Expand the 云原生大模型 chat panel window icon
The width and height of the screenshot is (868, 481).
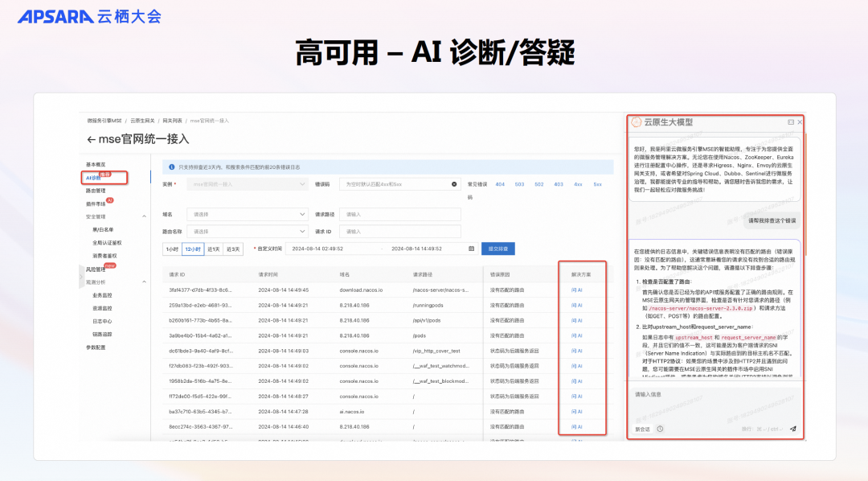point(791,122)
